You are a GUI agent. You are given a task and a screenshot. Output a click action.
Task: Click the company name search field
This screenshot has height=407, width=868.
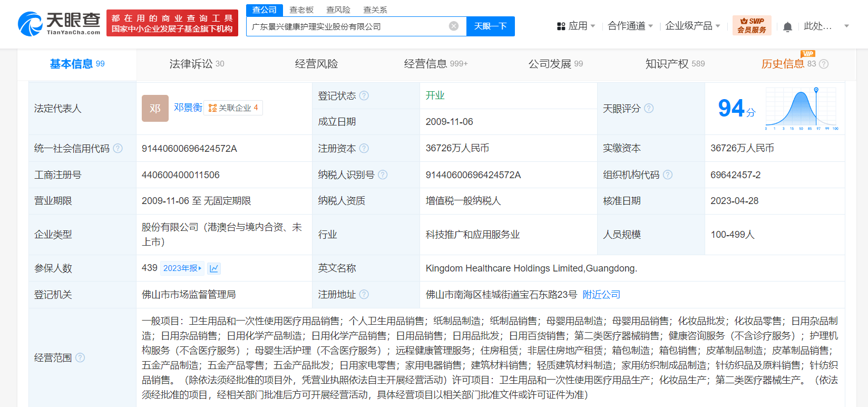348,26
